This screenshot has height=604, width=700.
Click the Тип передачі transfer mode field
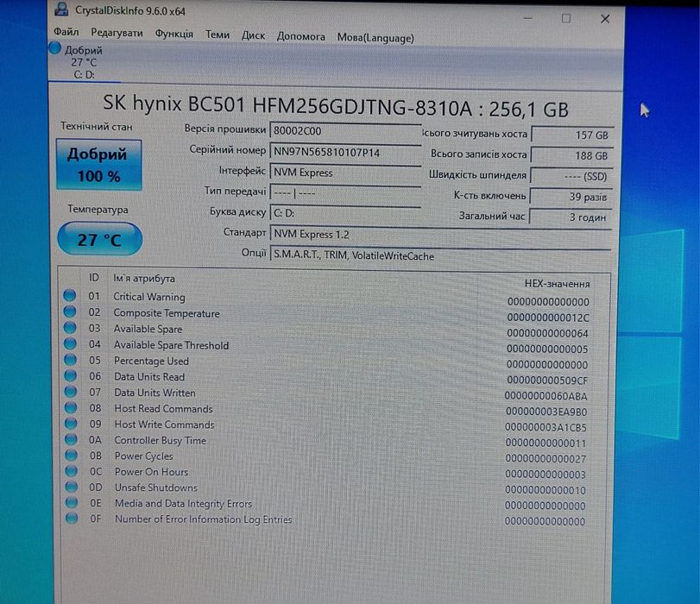coord(345,193)
